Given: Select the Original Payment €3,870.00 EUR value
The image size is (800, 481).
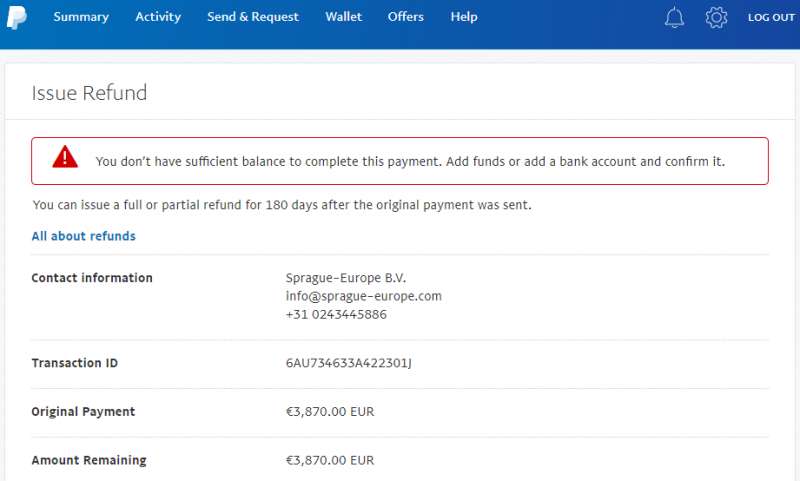Looking at the screenshot, I should coord(330,412).
